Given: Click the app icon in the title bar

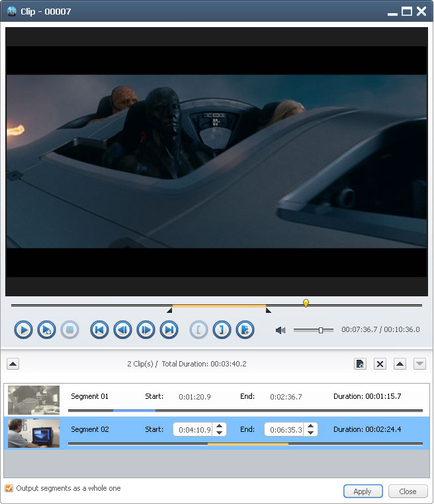Looking at the screenshot, I should (x=12, y=11).
